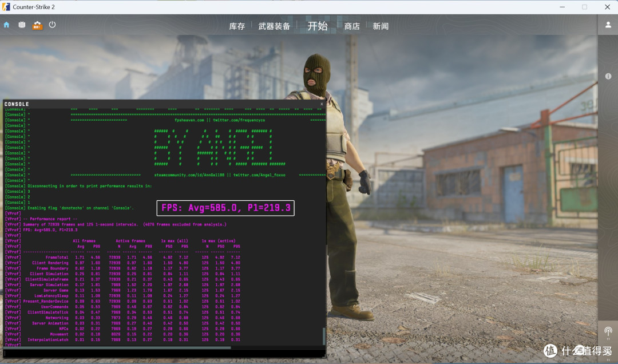Open the settings gear icon with the badge

(x=37, y=25)
